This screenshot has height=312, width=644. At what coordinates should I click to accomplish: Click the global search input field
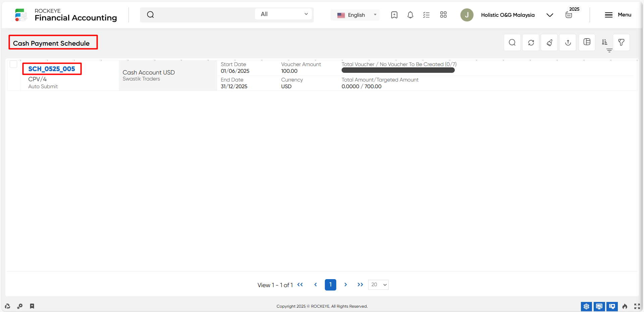[x=205, y=14]
